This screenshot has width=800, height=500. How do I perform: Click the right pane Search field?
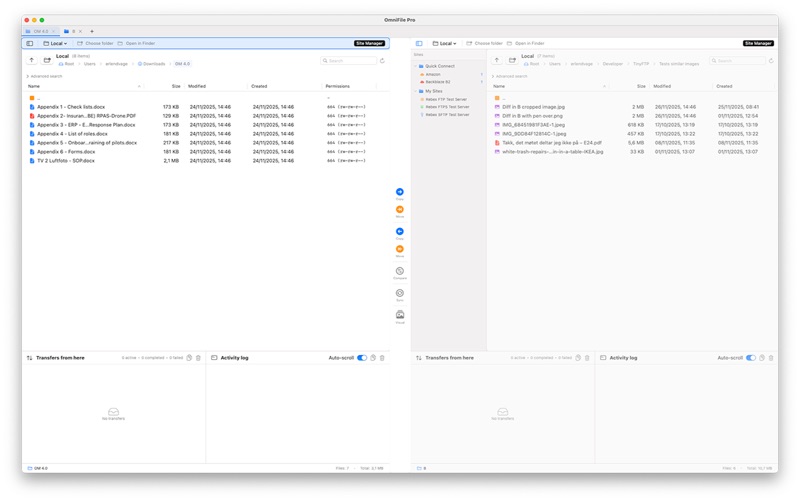pyautogui.click(x=737, y=61)
